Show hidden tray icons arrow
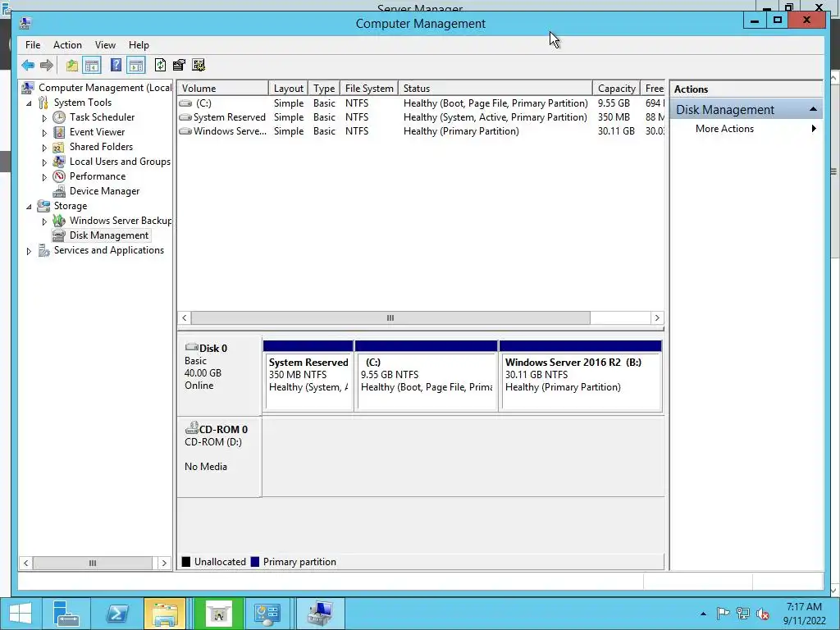840x630 pixels. click(703, 614)
